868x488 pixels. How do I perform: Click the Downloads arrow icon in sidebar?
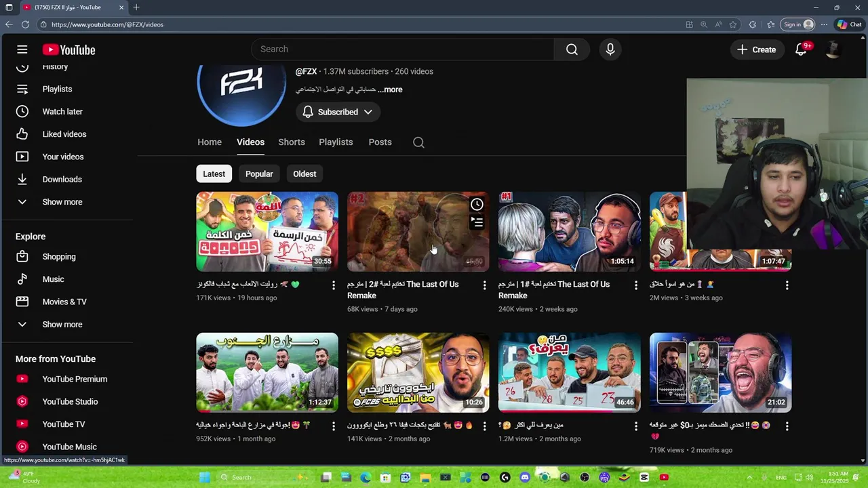coord(22,179)
